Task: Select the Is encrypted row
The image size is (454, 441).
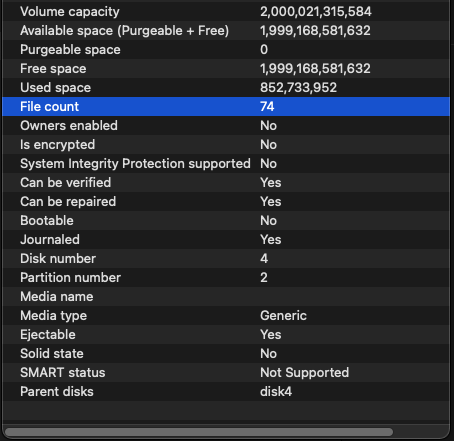Action: (x=226, y=145)
